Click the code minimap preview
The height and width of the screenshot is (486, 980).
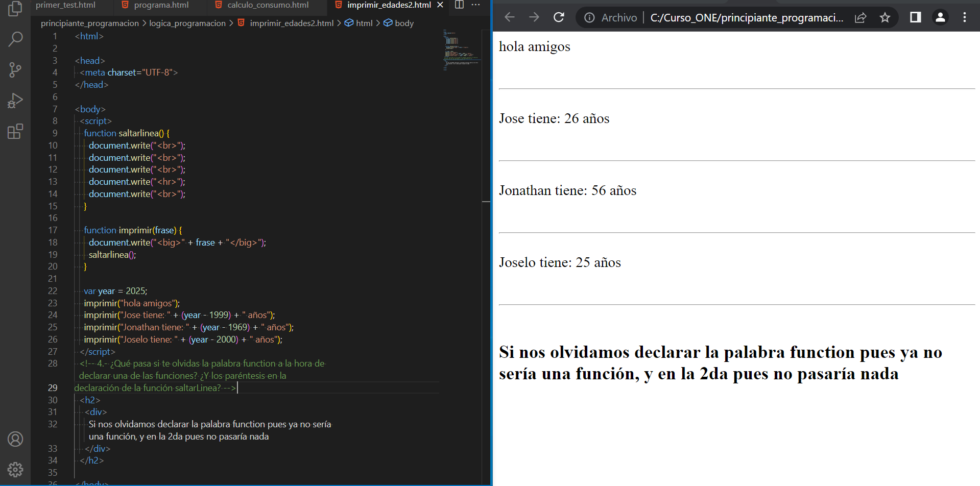click(x=461, y=50)
